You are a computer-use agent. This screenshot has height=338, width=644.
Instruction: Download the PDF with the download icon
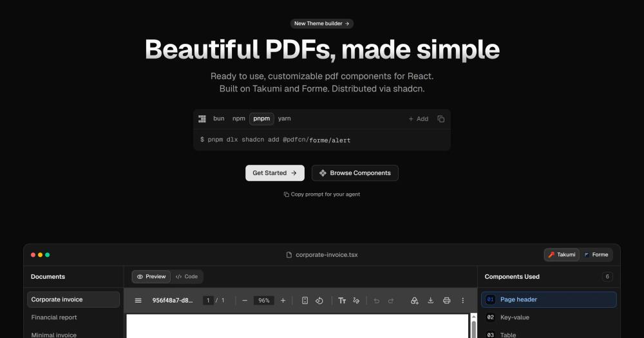click(430, 301)
